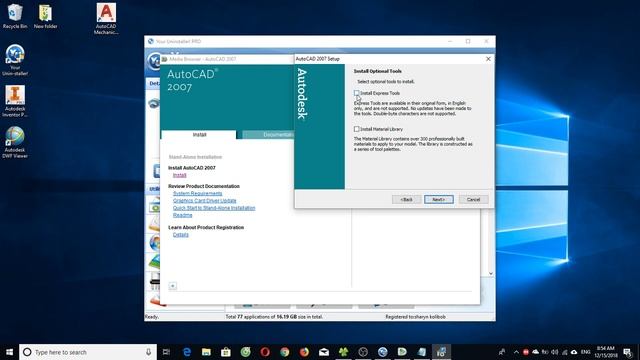Enable the Install Material Library checkbox

tap(357, 129)
